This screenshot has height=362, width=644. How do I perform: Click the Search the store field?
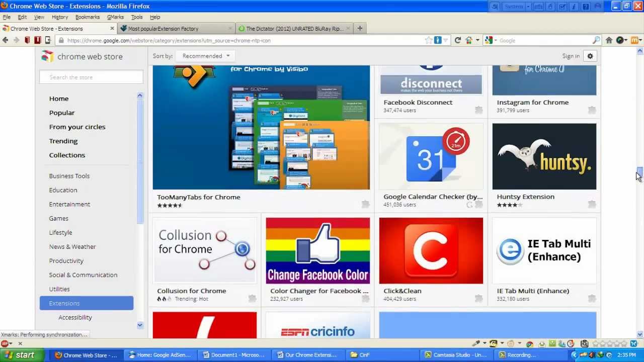click(91, 77)
